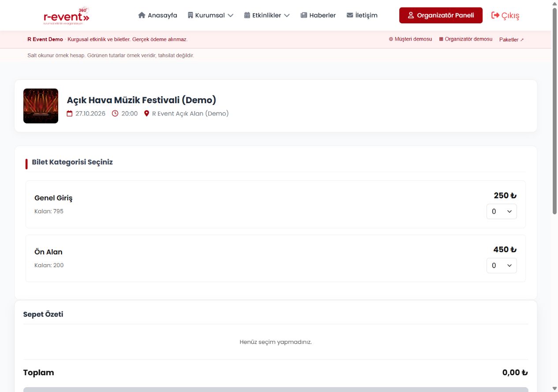Open the İletişim navigation item

[x=362, y=15]
